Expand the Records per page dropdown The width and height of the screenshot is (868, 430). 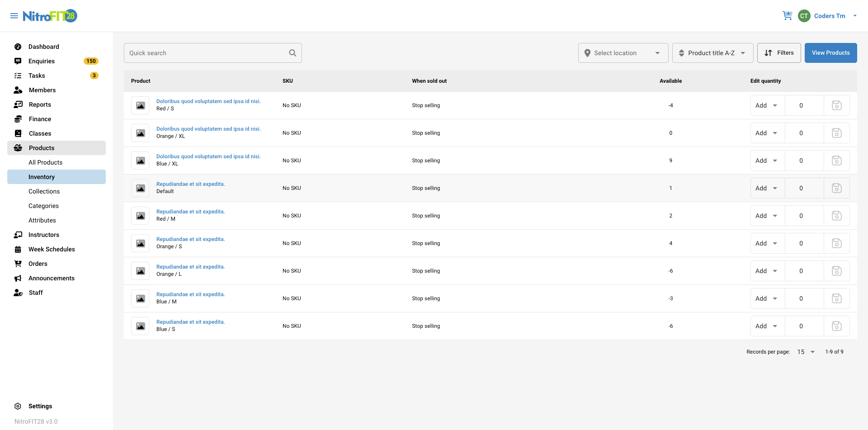tap(806, 352)
